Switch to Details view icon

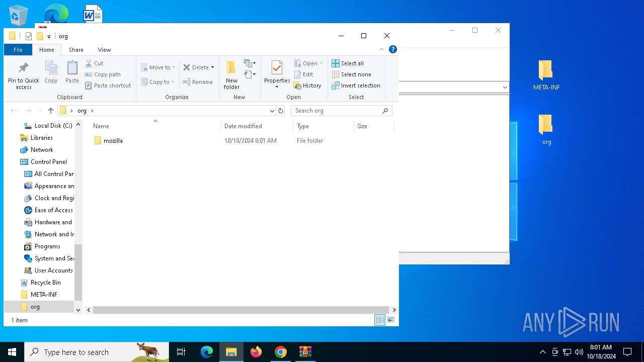point(380,320)
